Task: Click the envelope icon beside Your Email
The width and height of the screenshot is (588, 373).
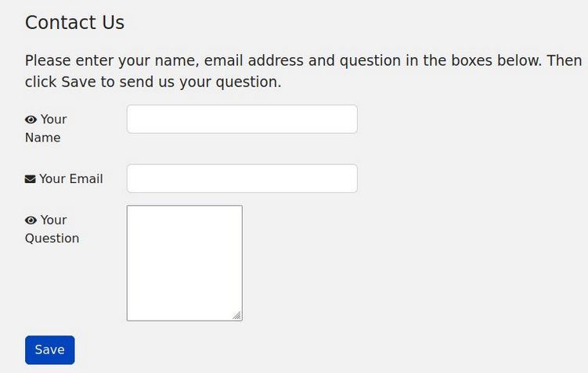Action: [x=31, y=179]
